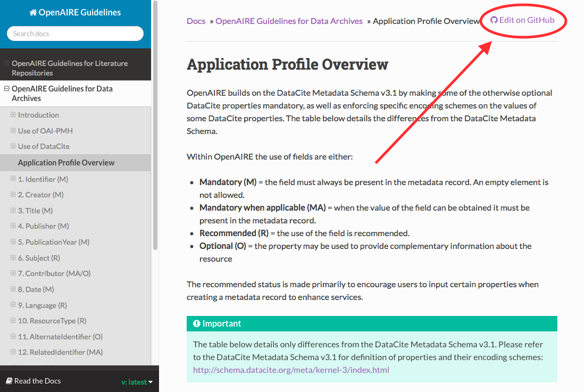Click the Application Profile Overview heading
584x392 pixels.
click(287, 64)
